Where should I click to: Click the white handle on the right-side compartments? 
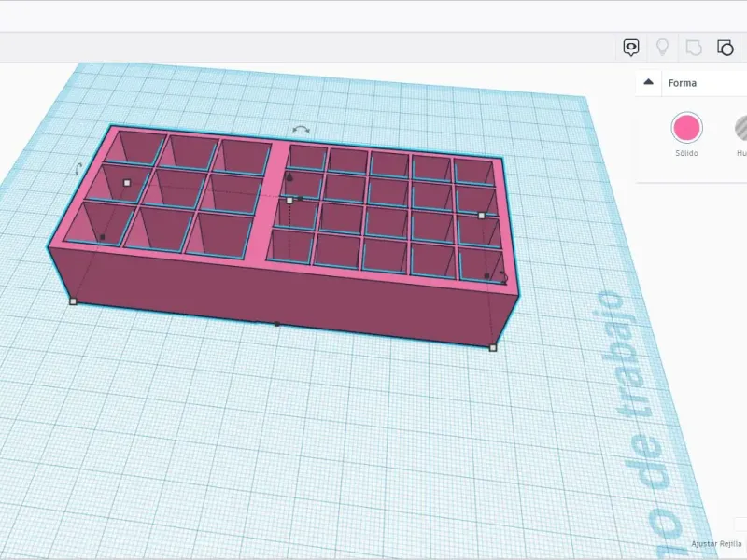(482, 216)
